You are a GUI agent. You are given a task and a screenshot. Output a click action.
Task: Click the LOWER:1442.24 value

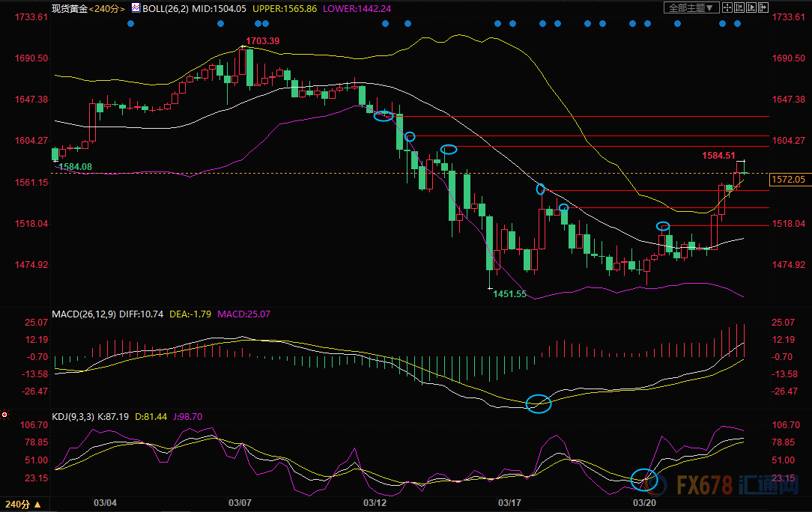click(357, 9)
